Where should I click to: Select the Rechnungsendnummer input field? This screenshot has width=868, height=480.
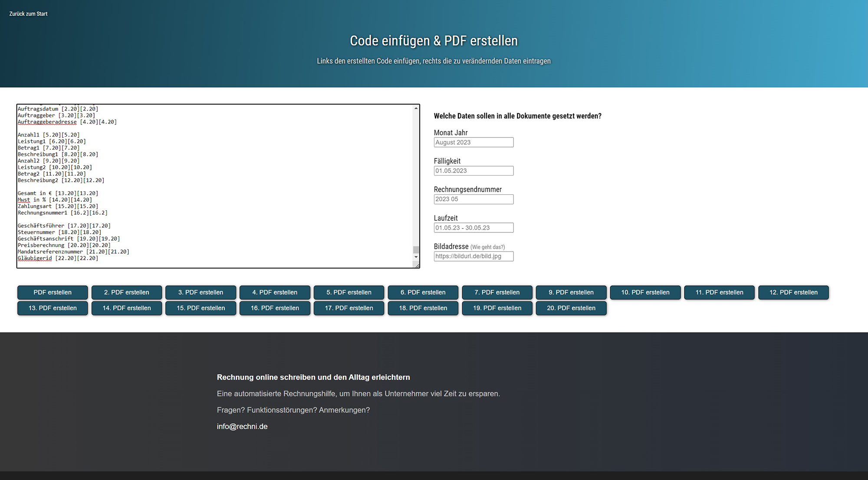point(473,199)
